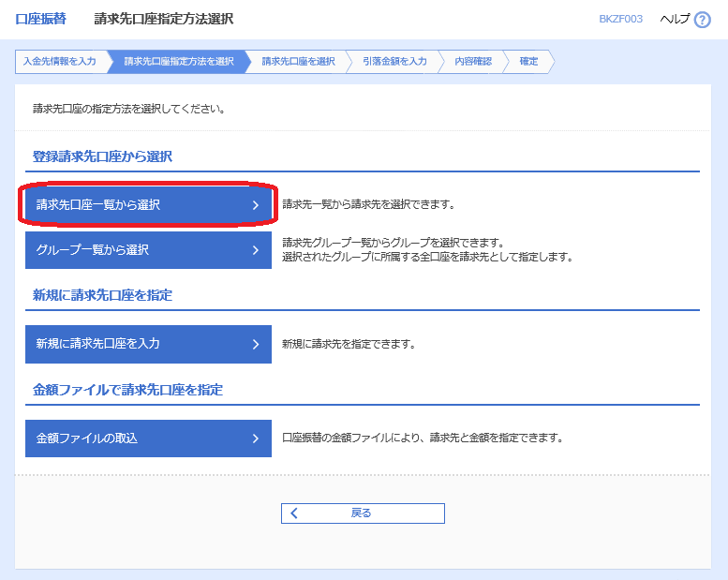Select the 引落金額を入力 step

pyautogui.click(x=394, y=61)
